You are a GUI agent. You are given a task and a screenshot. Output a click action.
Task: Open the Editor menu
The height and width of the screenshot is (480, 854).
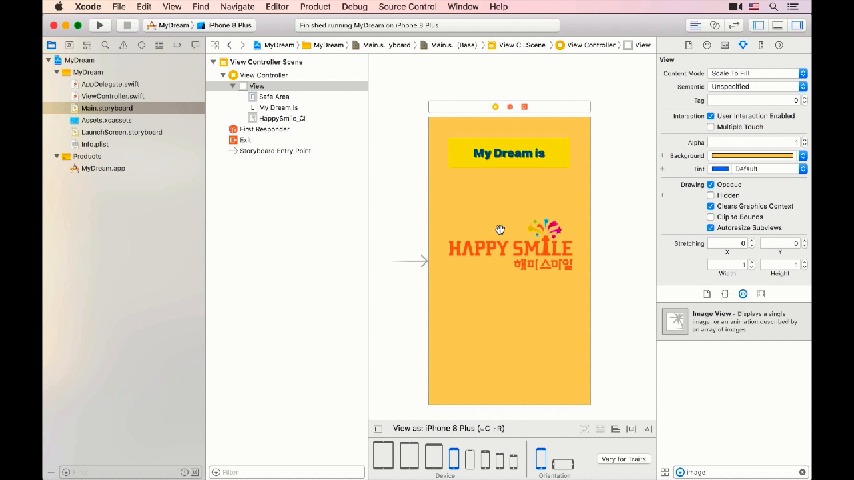(x=277, y=7)
